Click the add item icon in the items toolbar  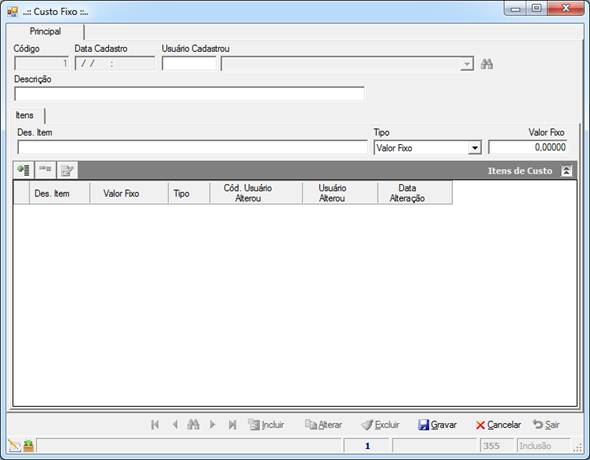click(24, 170)
